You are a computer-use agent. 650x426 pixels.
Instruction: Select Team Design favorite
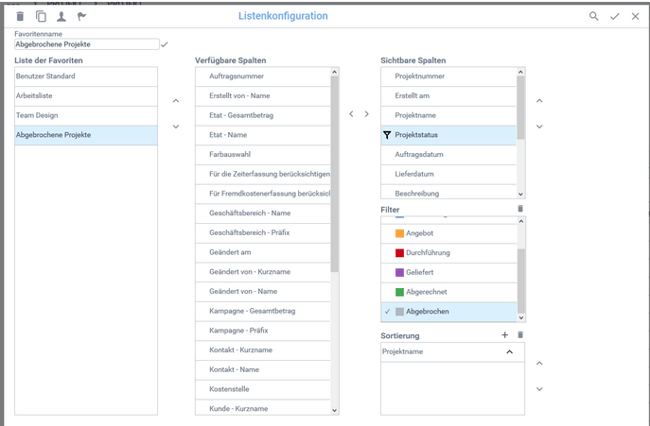[85, 115]
